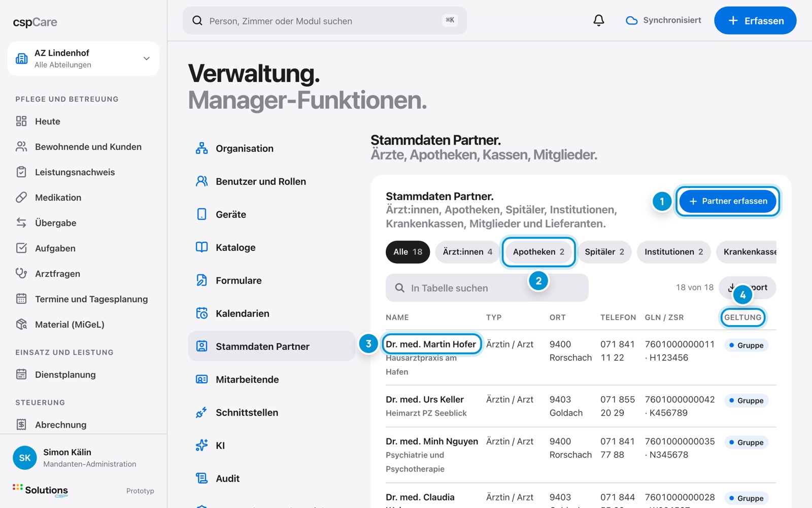This screenshot has height=508, width=812.
Task: Filter partners by Institutionen
Action: click(x=673, y=252)
